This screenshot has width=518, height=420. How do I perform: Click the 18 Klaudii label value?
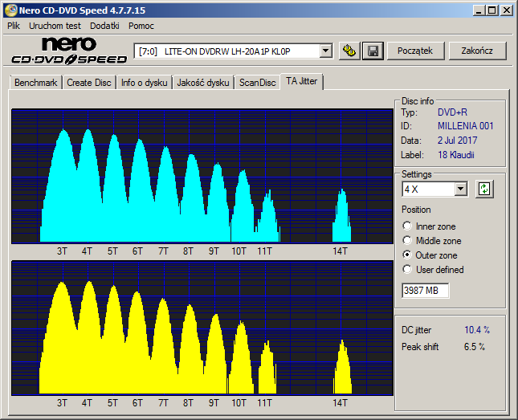456,155
